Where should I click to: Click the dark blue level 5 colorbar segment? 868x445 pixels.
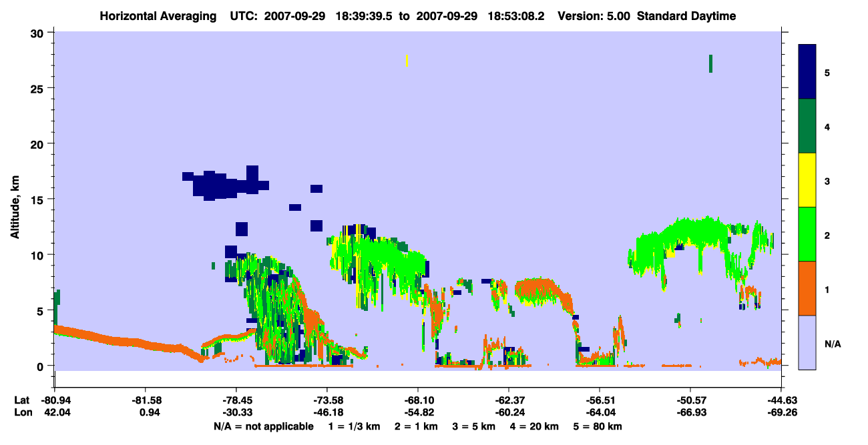point(807,72)
